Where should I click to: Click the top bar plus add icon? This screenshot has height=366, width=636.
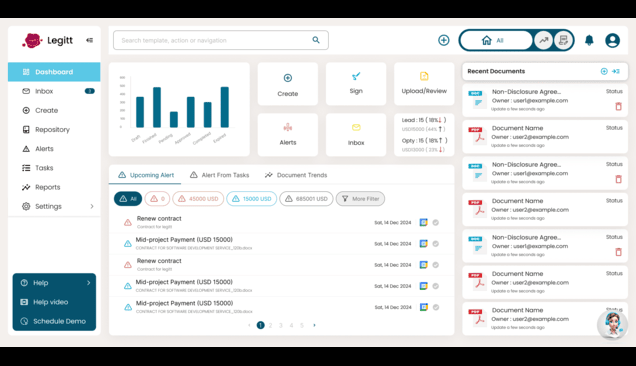pos(444,40)
